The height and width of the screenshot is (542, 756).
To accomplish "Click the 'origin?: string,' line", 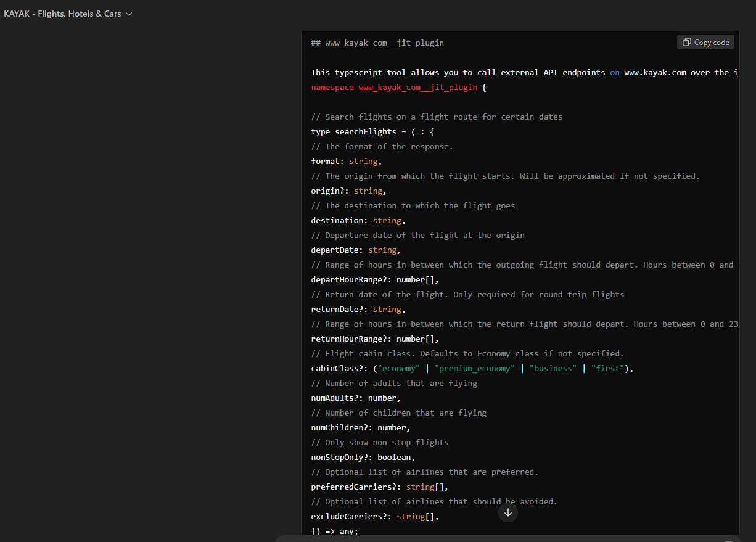I will (349, 191).
